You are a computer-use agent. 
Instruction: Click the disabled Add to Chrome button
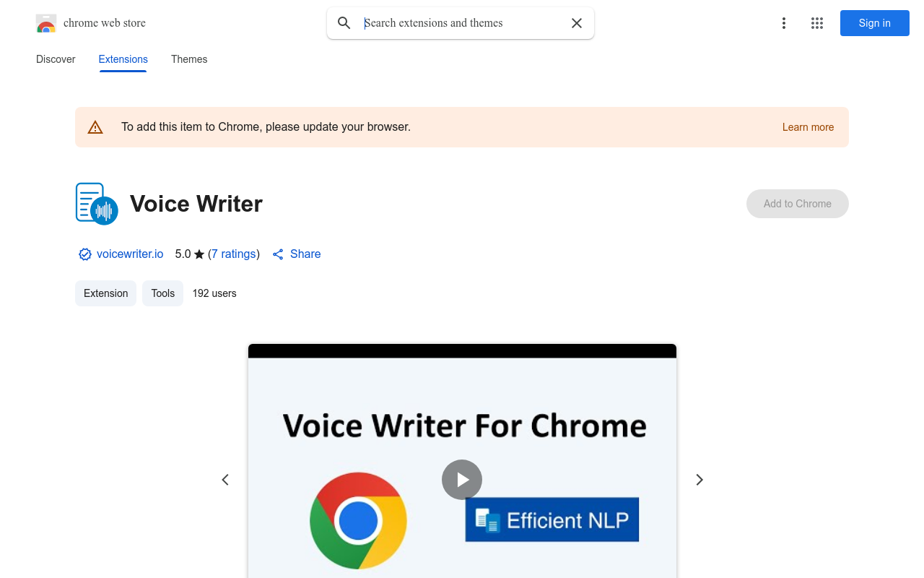(797, 204)
